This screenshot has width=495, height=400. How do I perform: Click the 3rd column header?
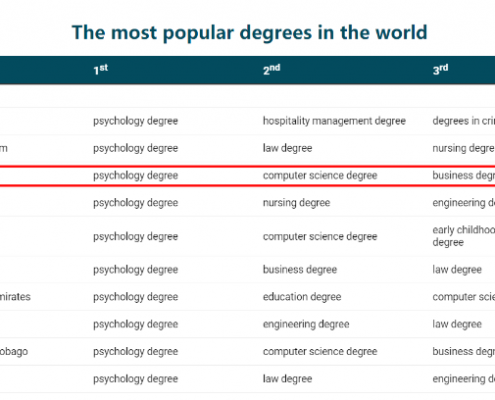440,69
